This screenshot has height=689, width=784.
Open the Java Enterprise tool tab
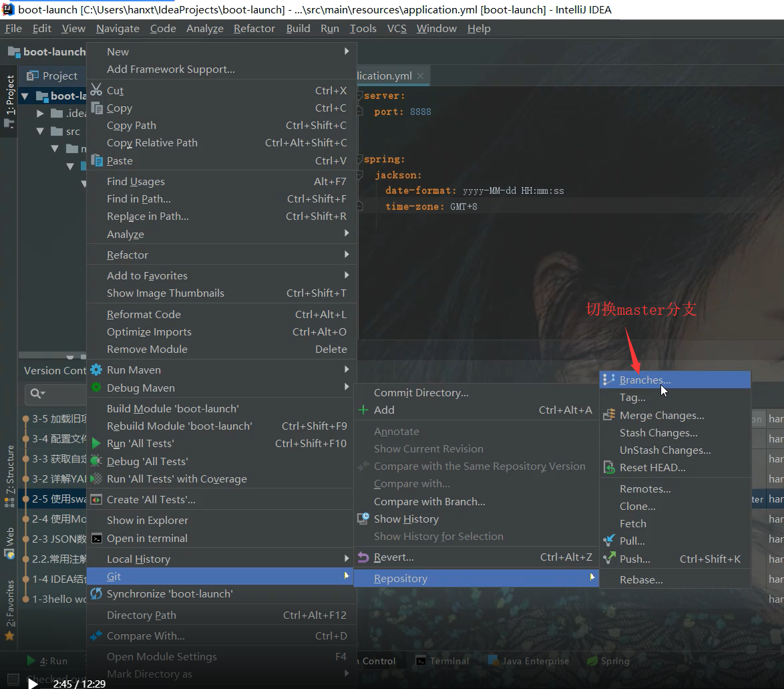[528, 661]
